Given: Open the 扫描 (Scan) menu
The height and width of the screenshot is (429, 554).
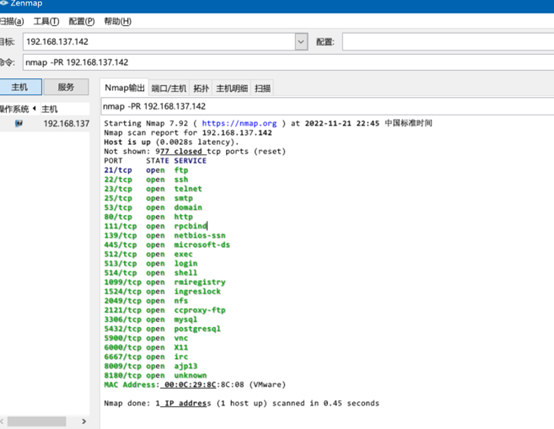Looking at the screenshot, I should [12, 22].
